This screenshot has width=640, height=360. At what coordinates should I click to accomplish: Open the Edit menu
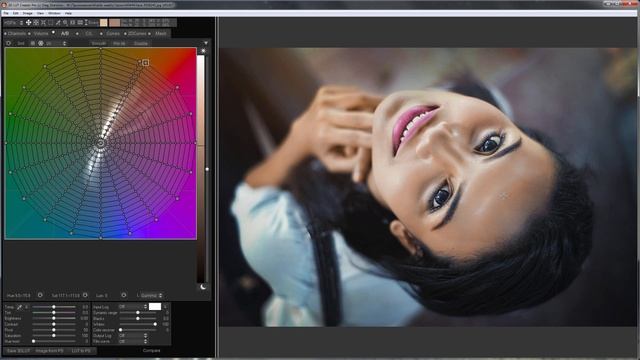click(x=16, y=13)
